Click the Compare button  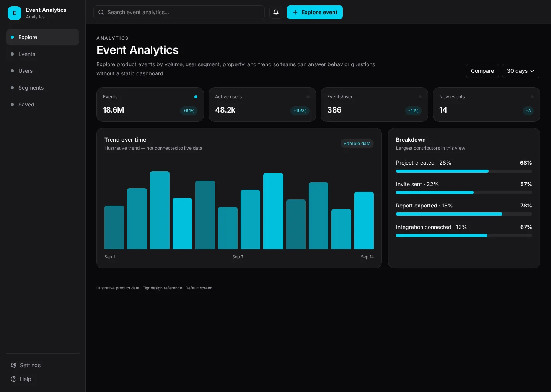pyautogui.click(x=482, y=71)
